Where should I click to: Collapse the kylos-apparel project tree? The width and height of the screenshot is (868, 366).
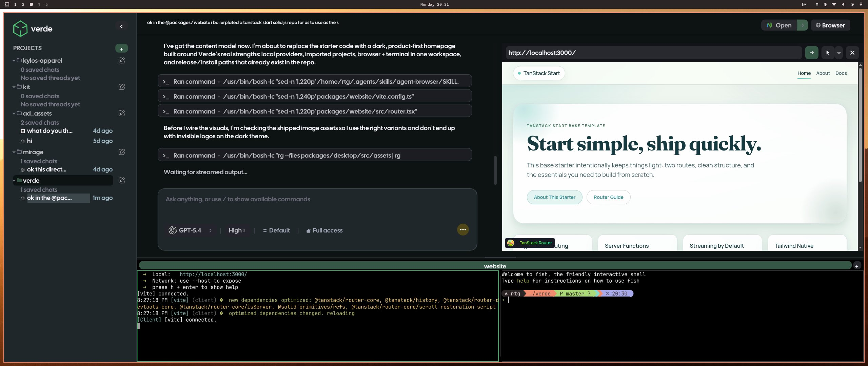click(14, 61)
